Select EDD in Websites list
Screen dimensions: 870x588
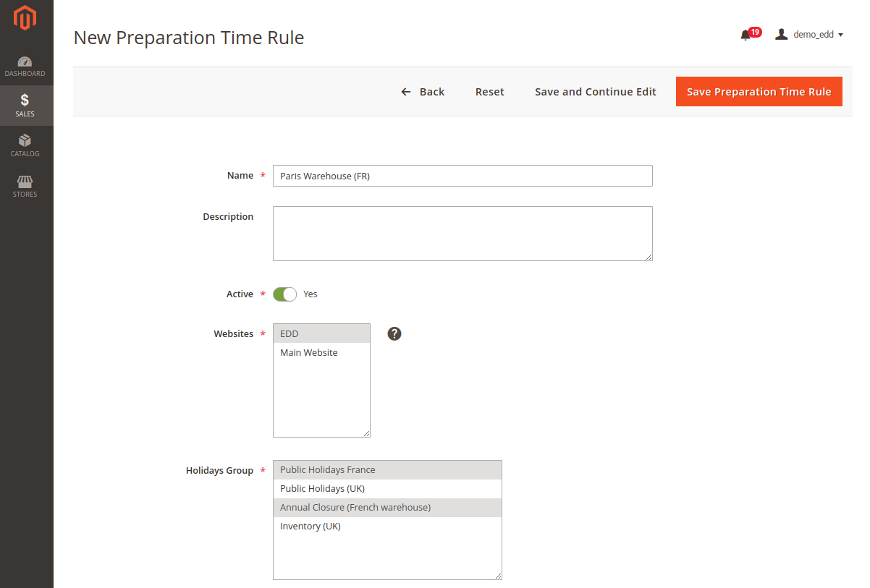321,333
